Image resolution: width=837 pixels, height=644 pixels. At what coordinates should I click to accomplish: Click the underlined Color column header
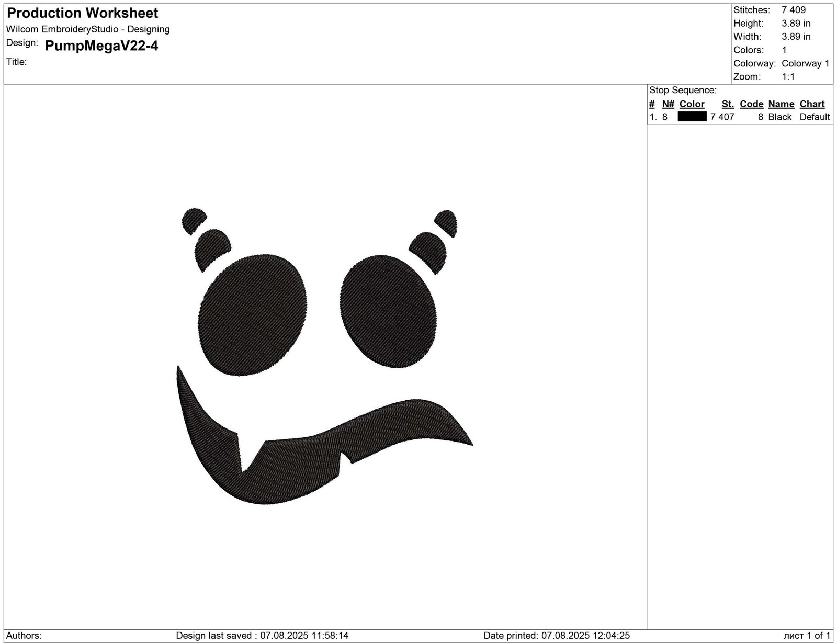click(692, 104)
